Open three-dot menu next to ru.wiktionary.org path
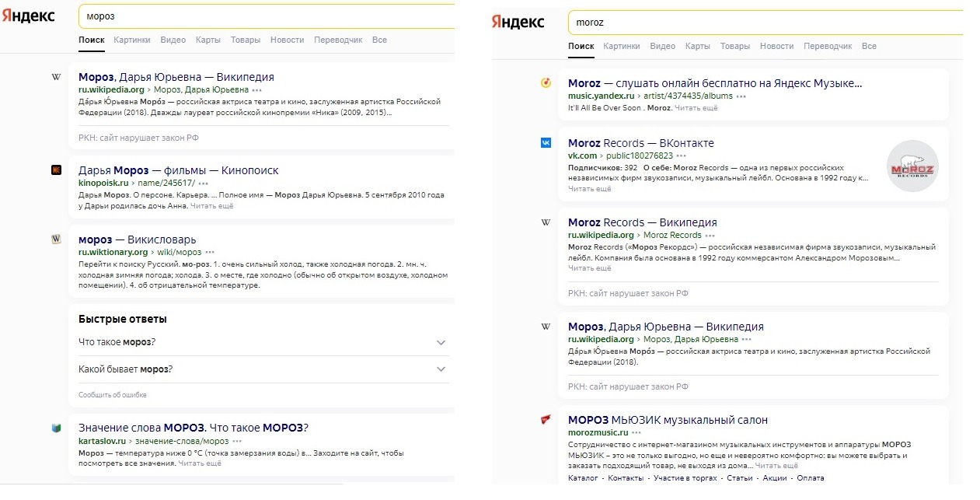The width and height of the screenshot is (980, 500). point(211,253)
